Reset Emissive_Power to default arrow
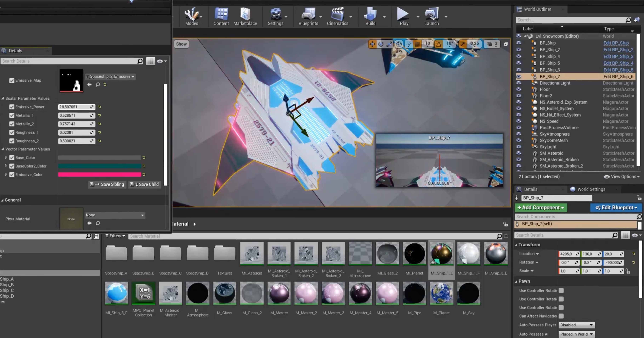 100,107
